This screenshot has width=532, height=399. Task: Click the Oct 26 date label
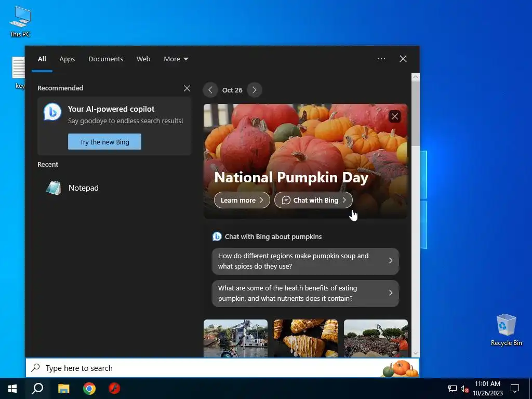[x=232, y=90]
